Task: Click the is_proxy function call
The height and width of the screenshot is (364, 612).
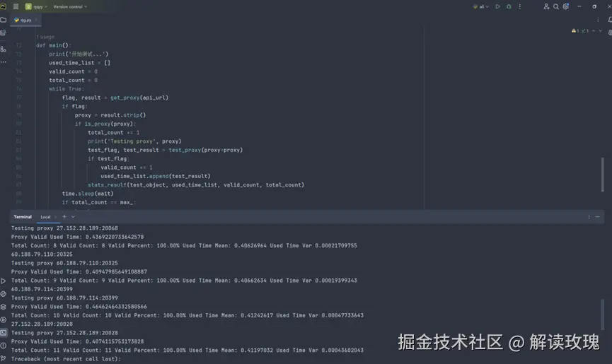Action: [98, 124]
